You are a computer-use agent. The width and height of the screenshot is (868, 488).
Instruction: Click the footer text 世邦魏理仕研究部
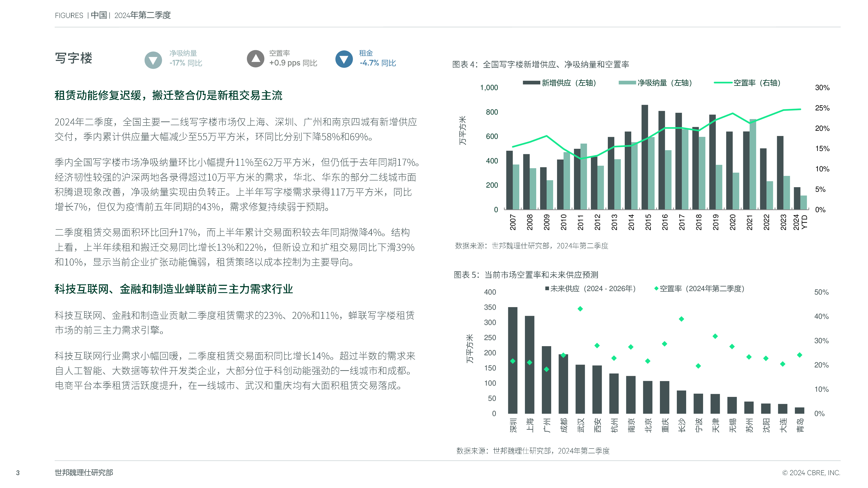pyautogui.click(x=84, y=473)
